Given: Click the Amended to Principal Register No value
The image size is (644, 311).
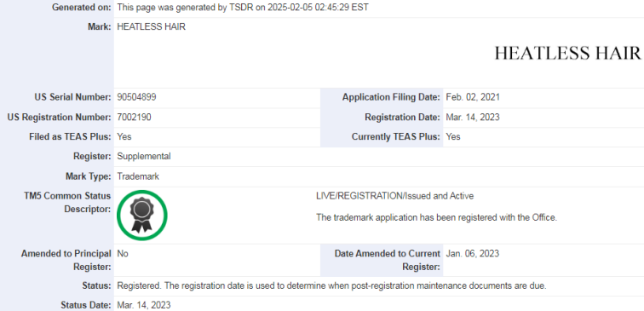Looking at the screenshot, I should coord(123,253).
